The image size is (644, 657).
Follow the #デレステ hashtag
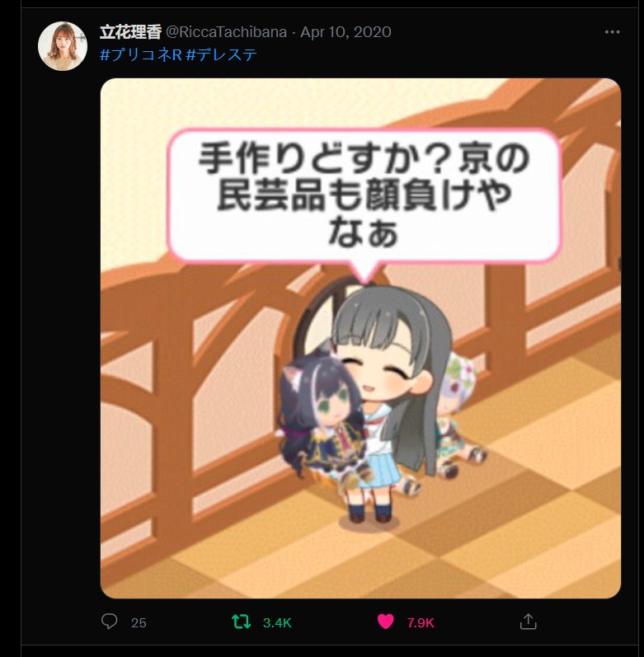click(x=221, y=54)
